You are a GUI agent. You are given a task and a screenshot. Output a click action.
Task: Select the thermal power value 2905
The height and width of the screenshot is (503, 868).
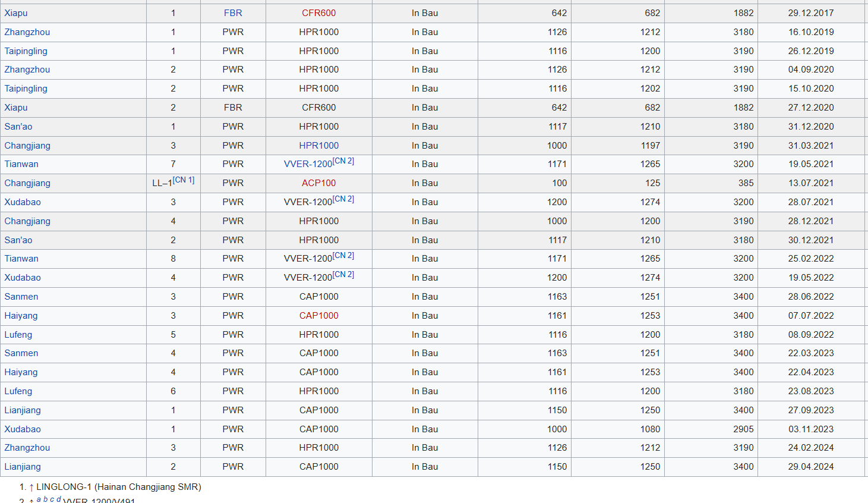(x=743, y=429)
